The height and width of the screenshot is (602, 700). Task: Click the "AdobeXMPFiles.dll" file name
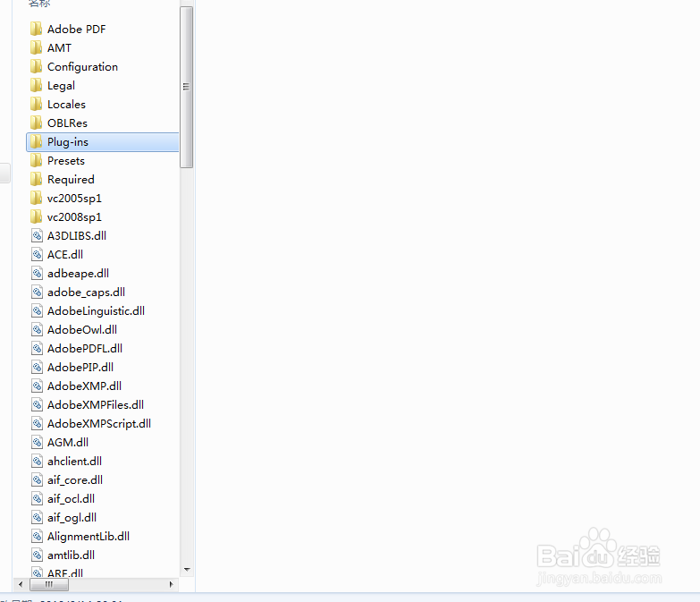[96, 404]
